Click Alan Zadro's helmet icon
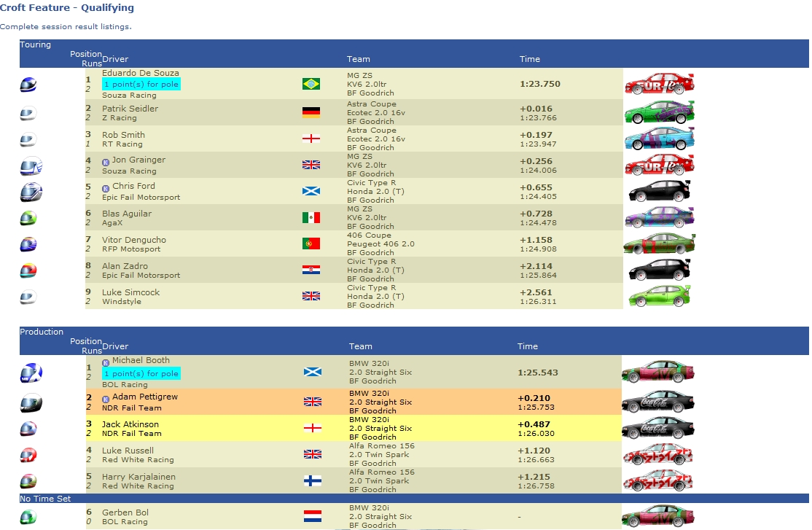 [28, 270]
